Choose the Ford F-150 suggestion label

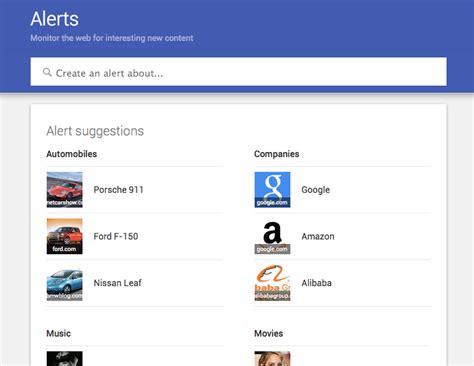tap(116, 236)
